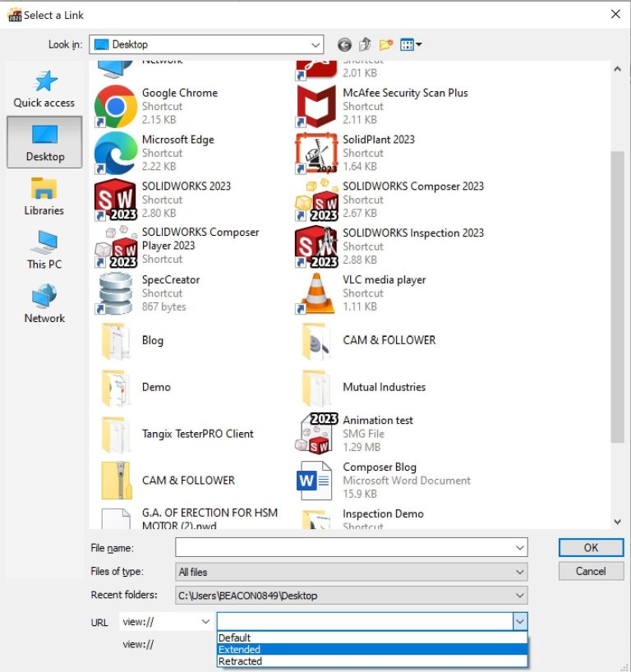Select Quick access in the places bar

click(x=44, y=90)
